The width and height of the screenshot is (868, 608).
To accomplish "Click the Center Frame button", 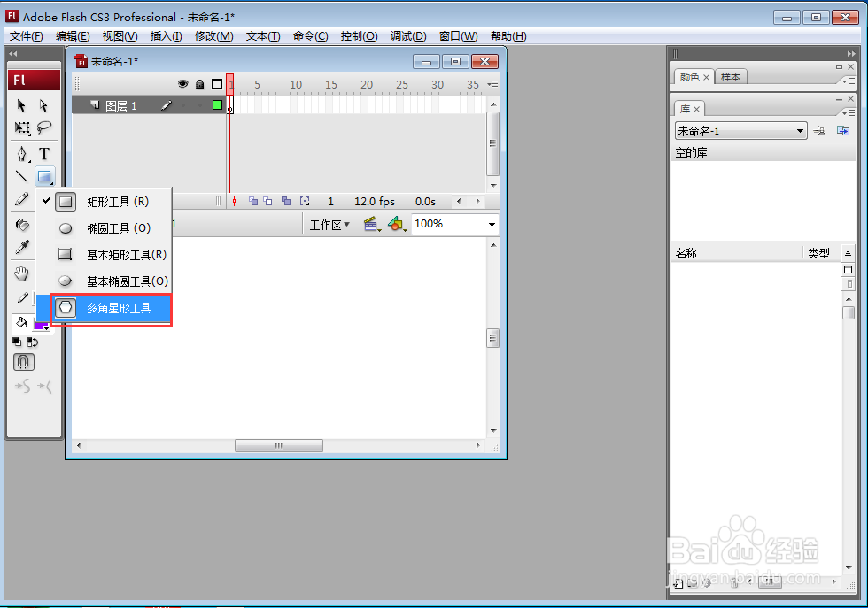I will coord(234,202).
